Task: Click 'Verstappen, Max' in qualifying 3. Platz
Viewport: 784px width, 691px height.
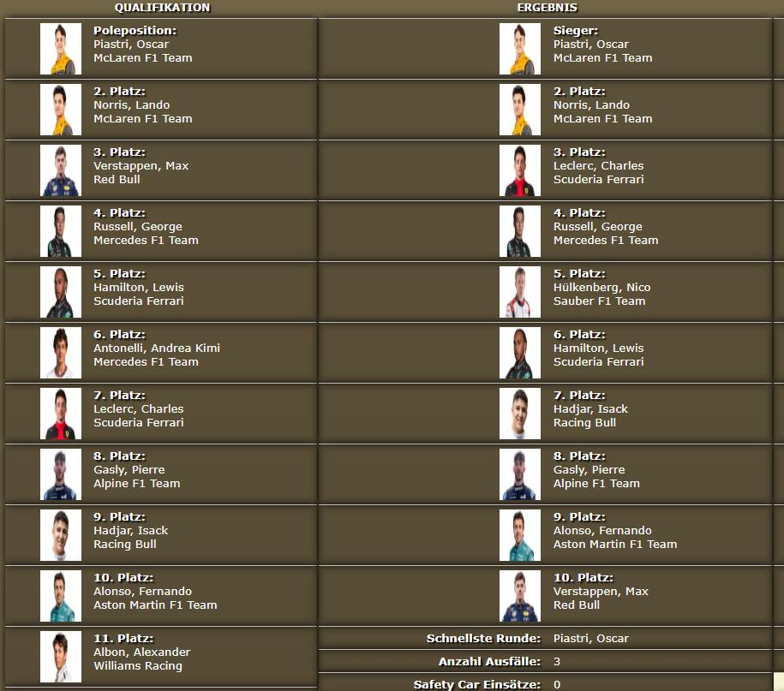Action: [141, 166]
